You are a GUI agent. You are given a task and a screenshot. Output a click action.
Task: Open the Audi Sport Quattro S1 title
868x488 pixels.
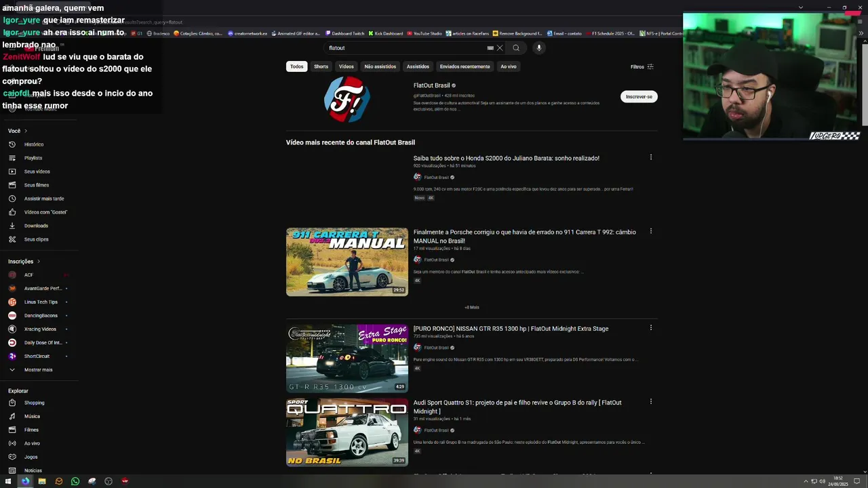click(x=517, y=407)
